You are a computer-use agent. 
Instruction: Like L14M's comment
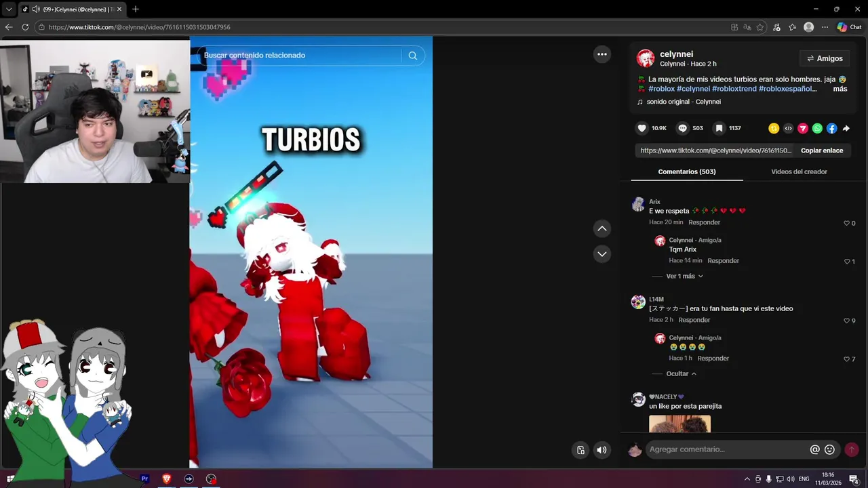pos(846,321)
